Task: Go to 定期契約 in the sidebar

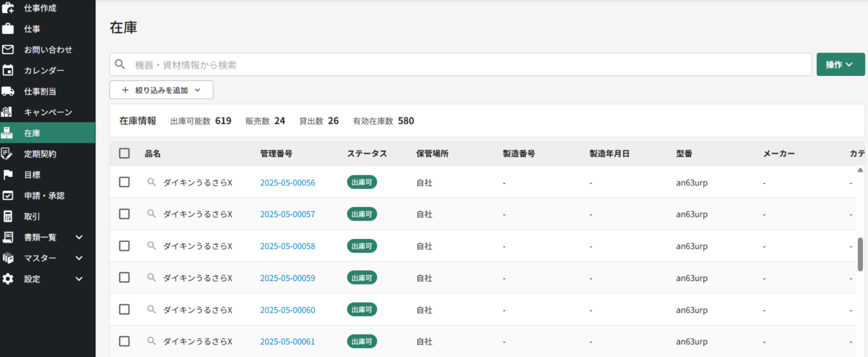Action: tap(40, 154)
